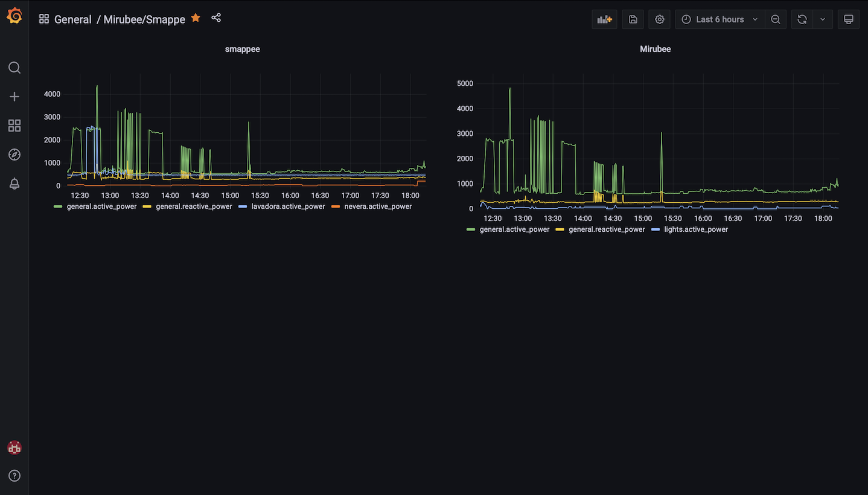
Task: Click the dashboards grid icon beside General
Action: click(x=43, y=19)
